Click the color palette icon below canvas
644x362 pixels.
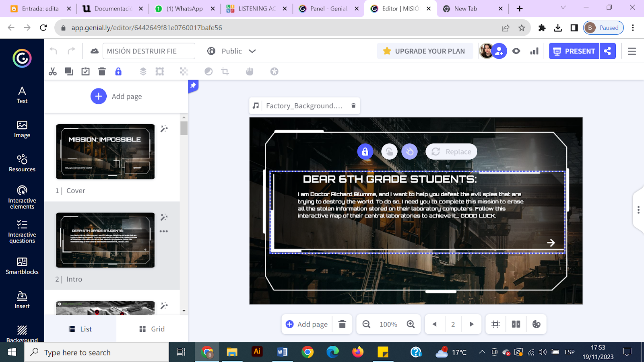coord(536,324)
